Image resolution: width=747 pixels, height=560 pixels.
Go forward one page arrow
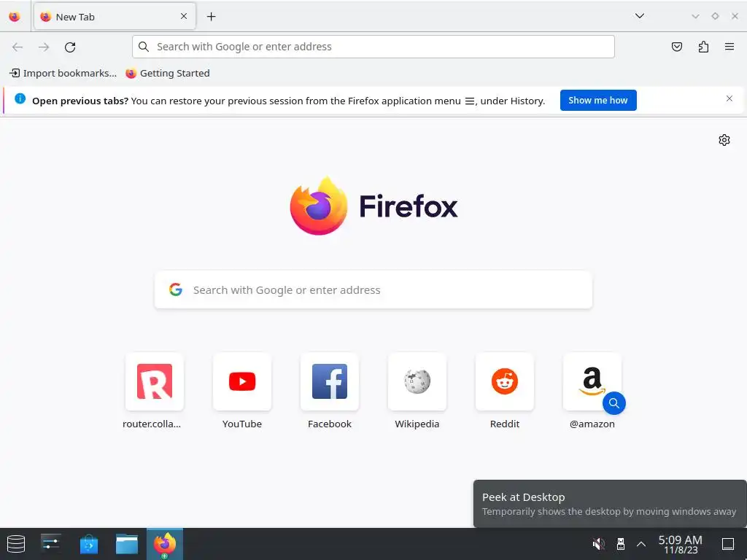(x=44, y=47)
